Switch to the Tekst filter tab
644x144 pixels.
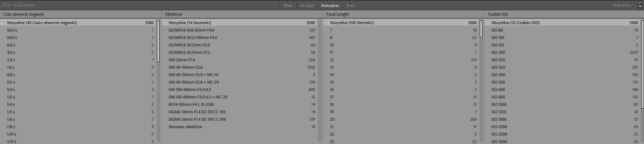pos(288,6)
